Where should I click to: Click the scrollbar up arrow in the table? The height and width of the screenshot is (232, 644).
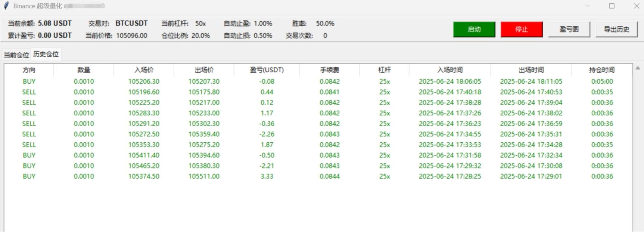click(x=638, y=68)
